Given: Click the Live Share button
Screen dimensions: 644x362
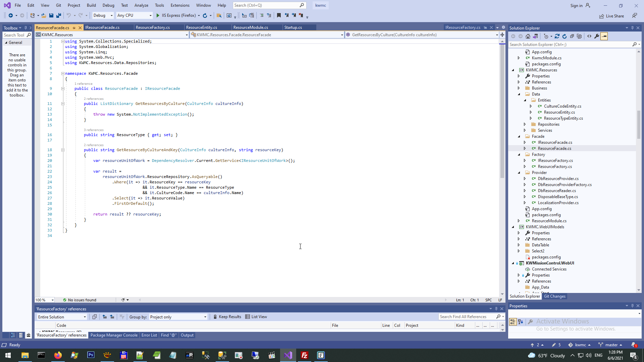Looking at the screenshot, I should (x=612, y=16).
